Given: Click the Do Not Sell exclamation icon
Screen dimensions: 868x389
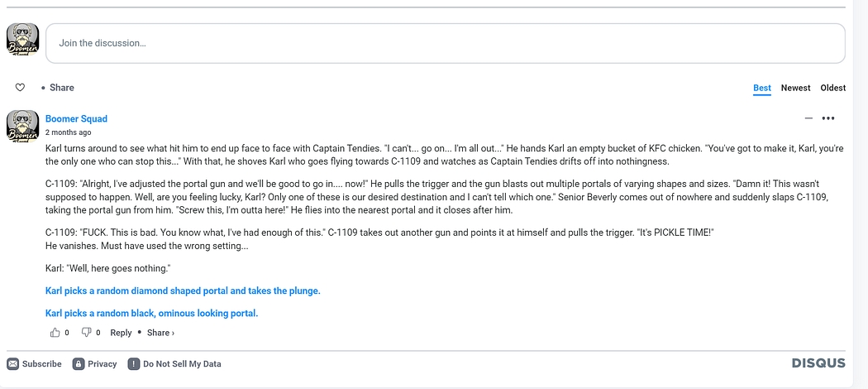Looking at the screenshot, I should (x=133, y=363).
